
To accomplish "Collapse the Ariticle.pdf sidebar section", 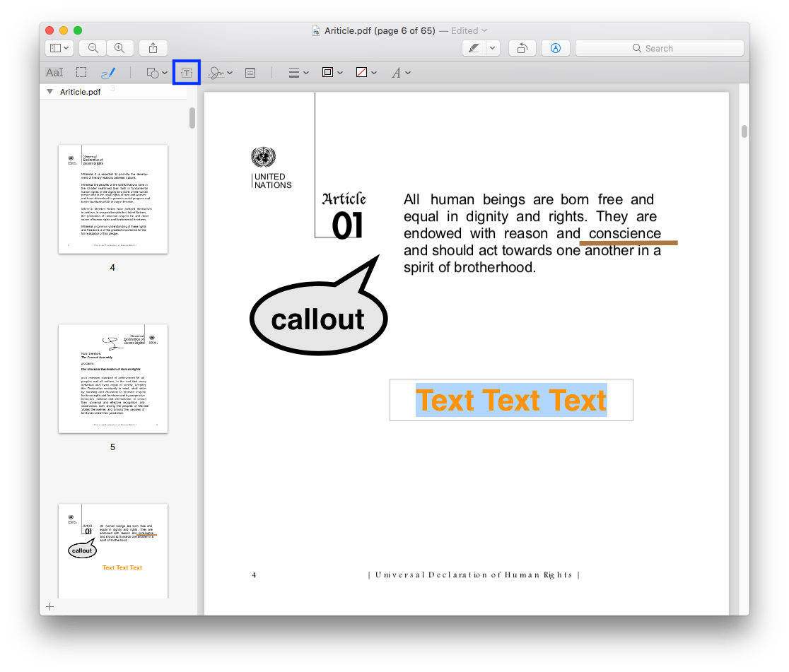I will [49, 91].
